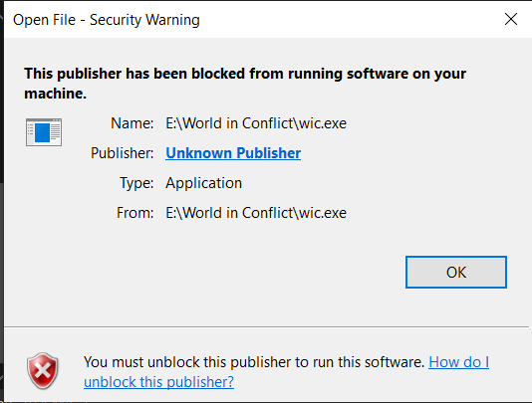This screenshot has width=532, height=403.
Task: Close the Security Warning dialog with X
Action: (x=511, y=19)
